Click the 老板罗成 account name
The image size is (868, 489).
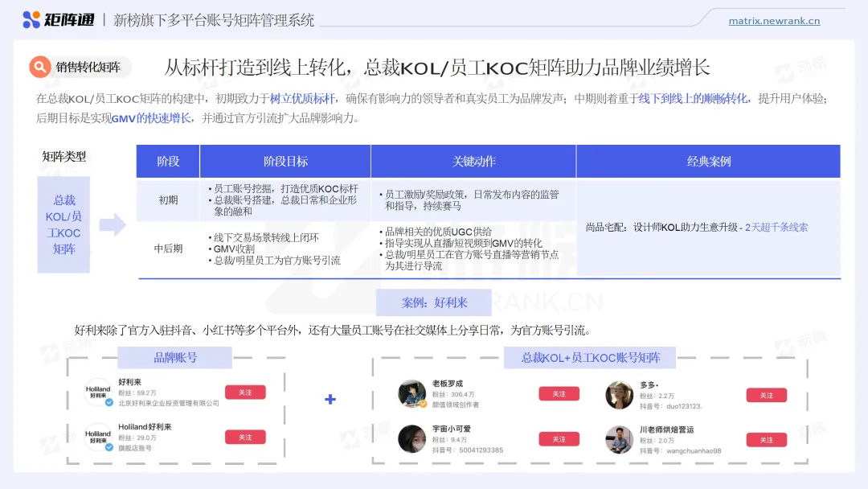point(448,383)
